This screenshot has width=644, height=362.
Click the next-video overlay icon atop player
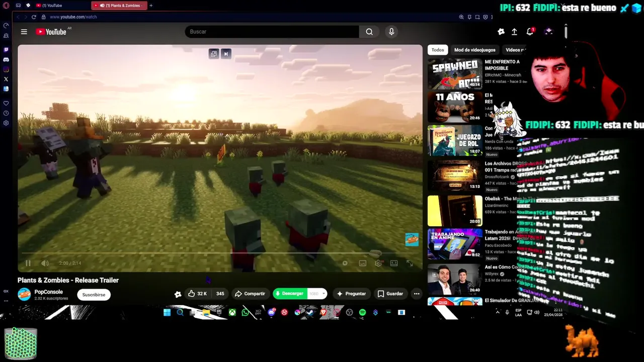pos(226,54)
